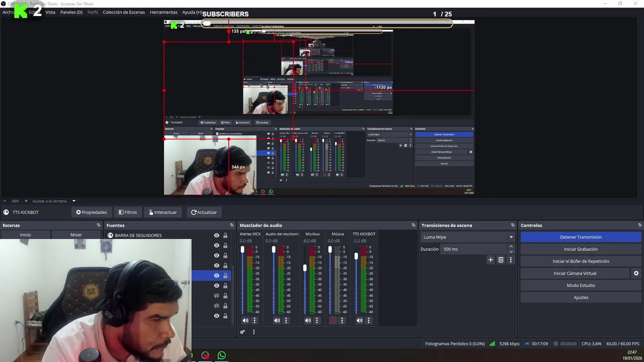This screenshot has height=362, width=644.
Task: Stop streaming with Detener Transmisión
Action: pyautogui.click(x=581, y=237)
